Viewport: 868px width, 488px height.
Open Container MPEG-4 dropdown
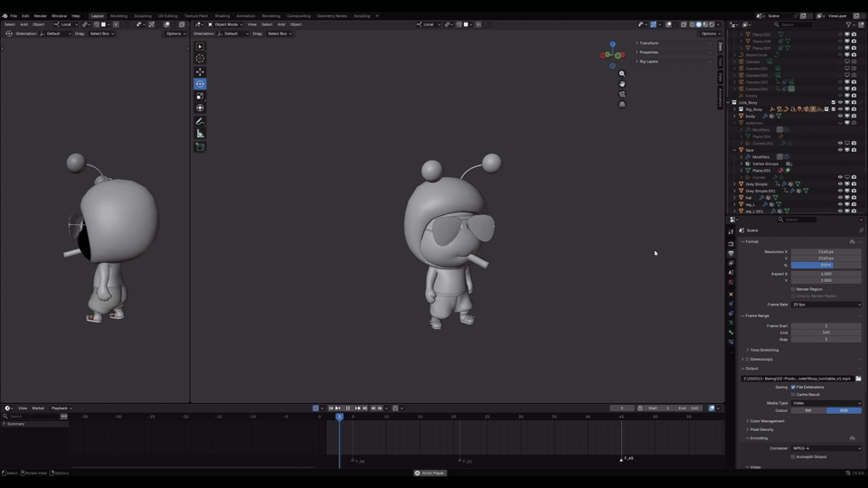coord(826,448)
